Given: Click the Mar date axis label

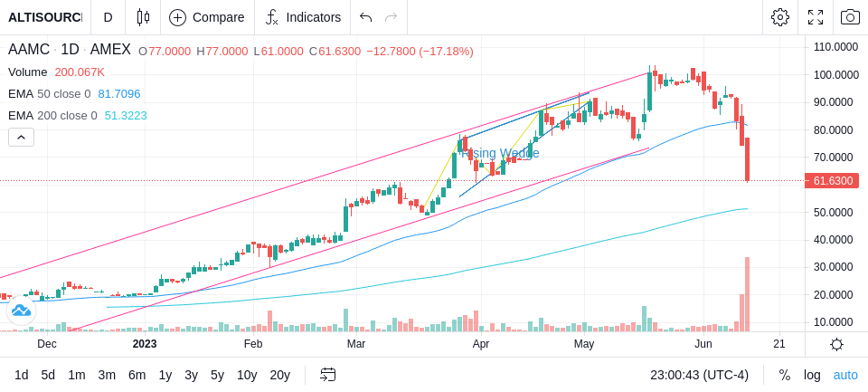Looking at the screenshot, I should coord(356,344).
